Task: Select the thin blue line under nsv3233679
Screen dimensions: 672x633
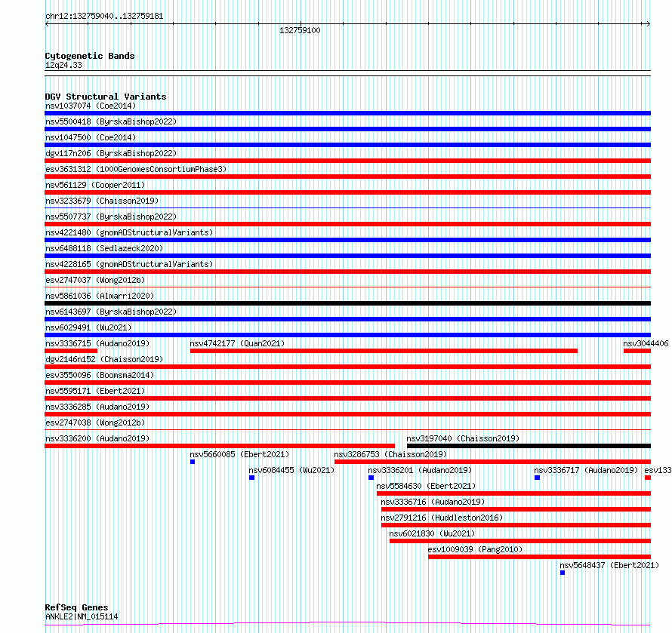Action: pyautogui.click(x=347, y=208)
